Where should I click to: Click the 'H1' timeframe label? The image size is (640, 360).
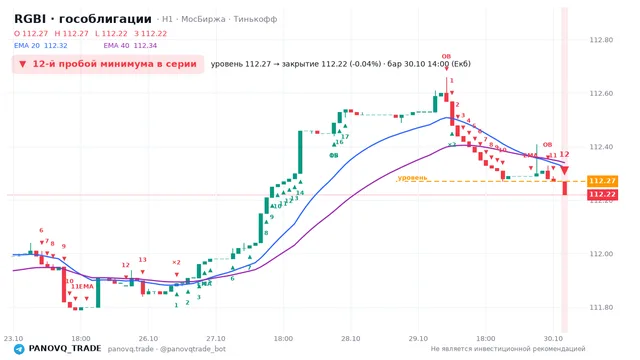pos(167,19)
